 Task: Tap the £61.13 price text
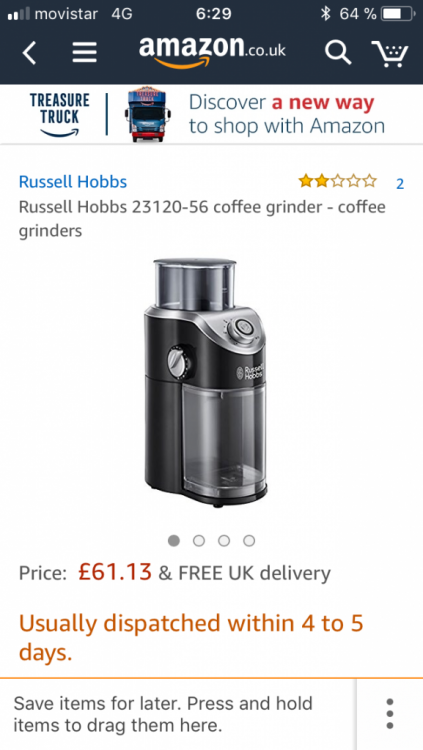115,572
